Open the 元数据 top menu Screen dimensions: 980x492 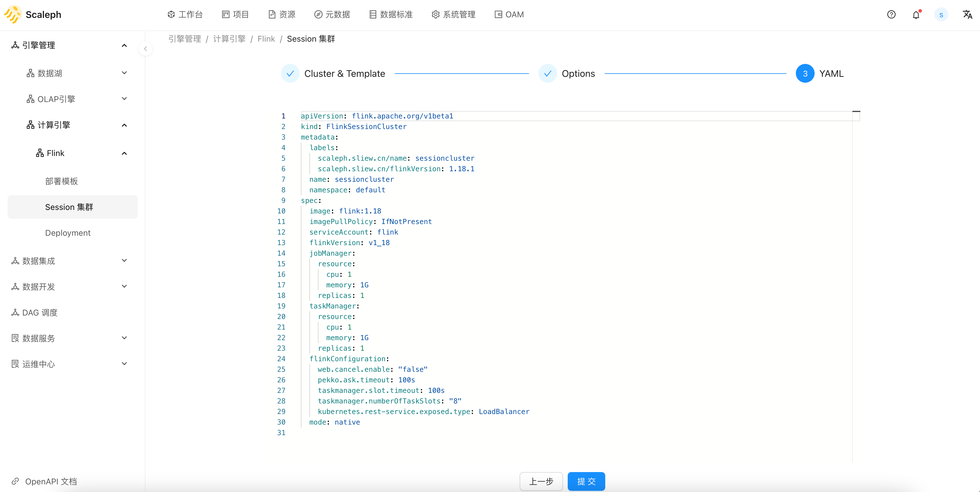pyautogui.click(x=332, y=14)
